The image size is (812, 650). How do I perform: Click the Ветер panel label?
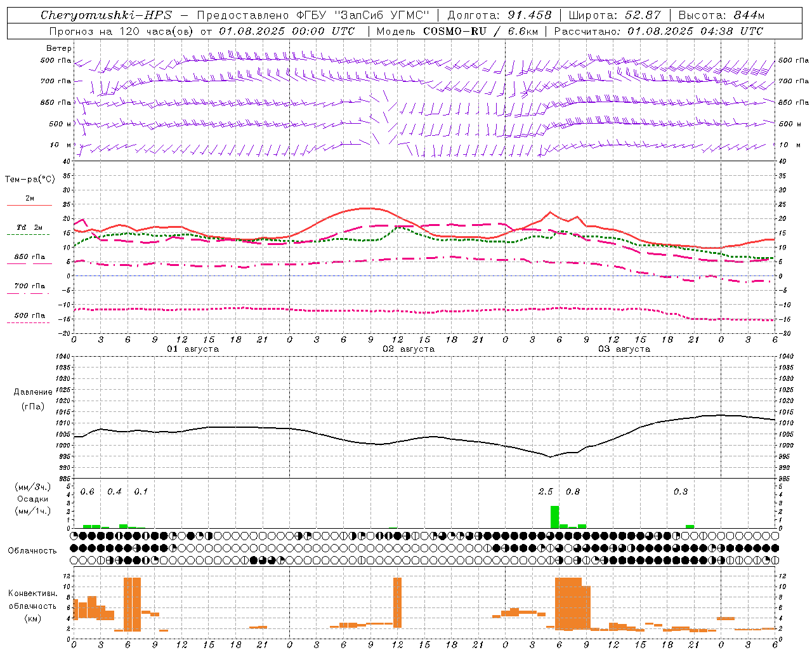(59, 48)
